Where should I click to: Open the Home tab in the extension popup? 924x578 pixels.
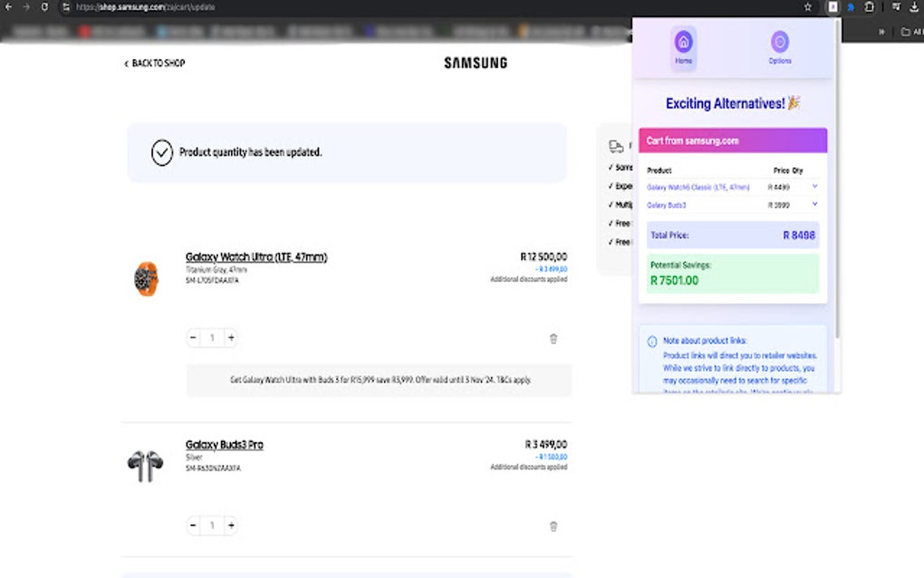[x=683, y=46]
